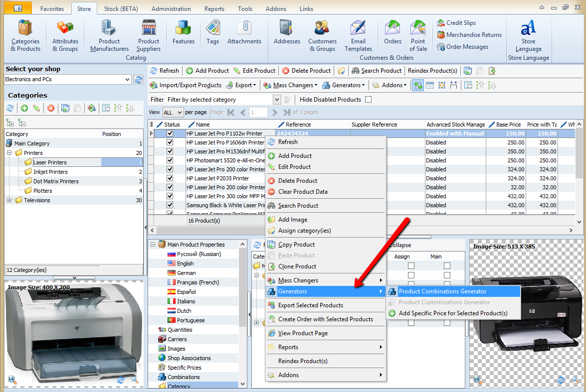Open the Select your shop dropdown
The image size is (586, 392).
tap(128, 79)
